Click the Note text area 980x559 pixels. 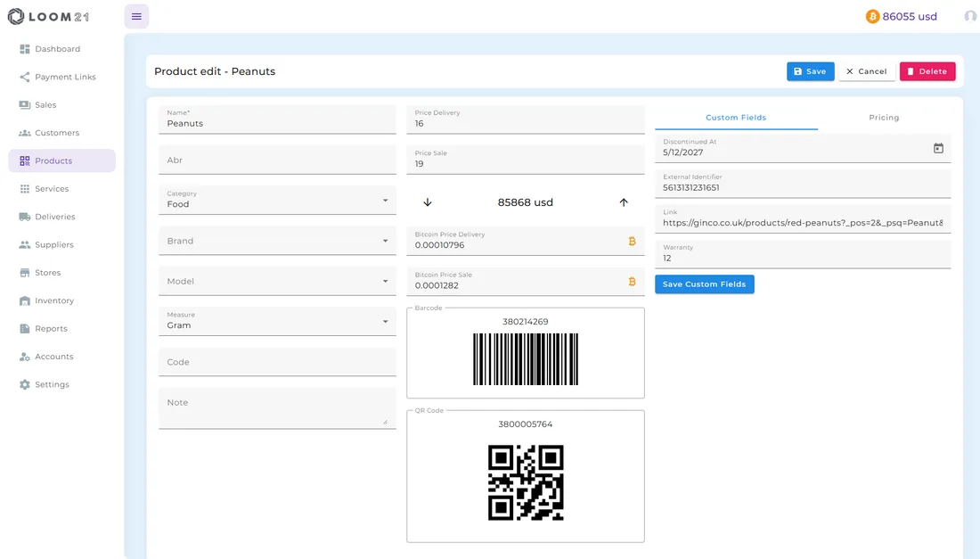click(277, 408)
